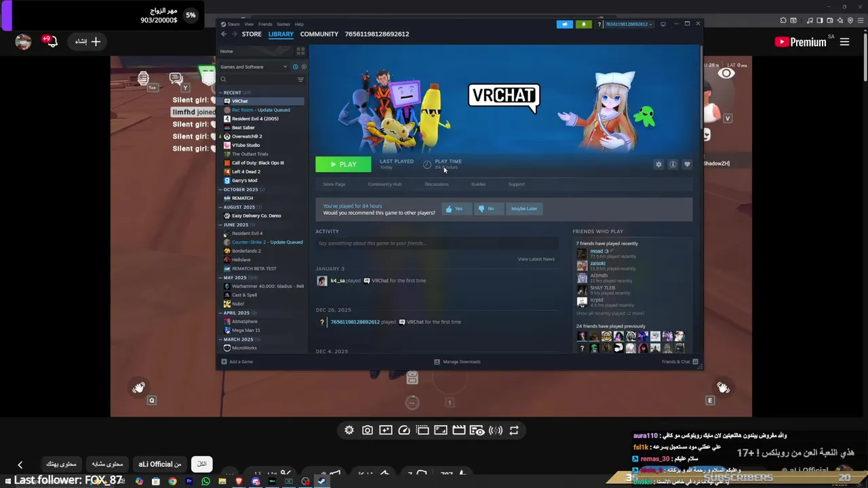The image size is (868, 488).
Task: Click the Steam announcements megaphone icon
Action: pos(564,24)
